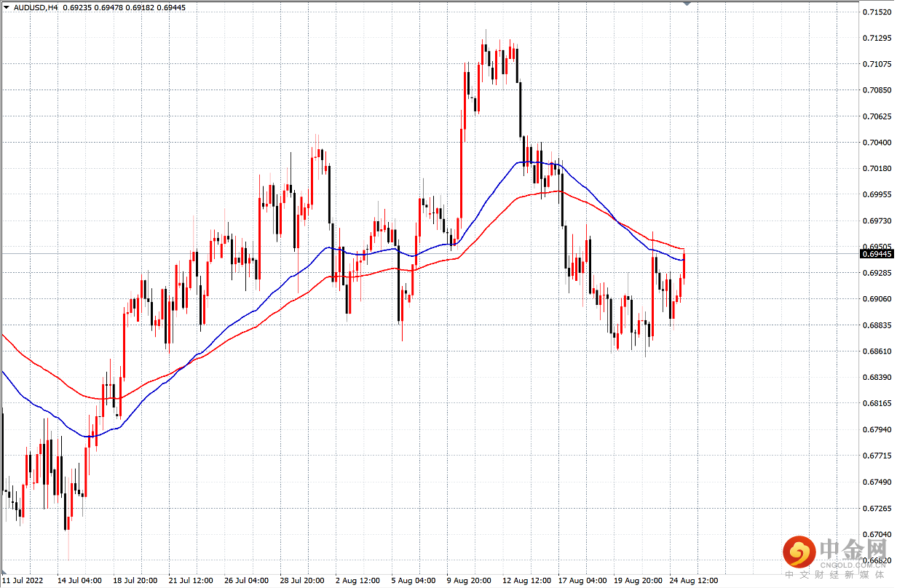Click price scale label 0.67715
Image resolution: width=897 pixels, height=588 pixels.
[x=877, y=456]
